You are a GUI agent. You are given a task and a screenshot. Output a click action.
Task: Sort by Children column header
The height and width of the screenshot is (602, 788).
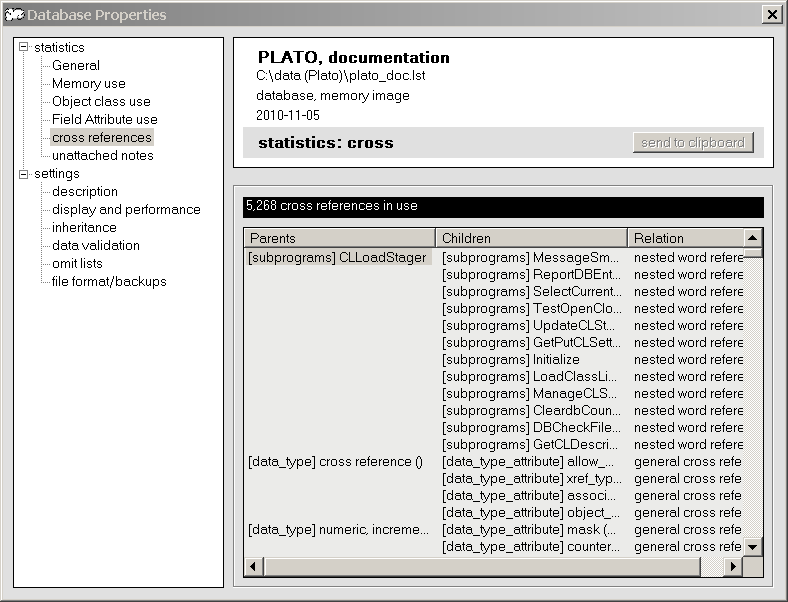(531, 238)
